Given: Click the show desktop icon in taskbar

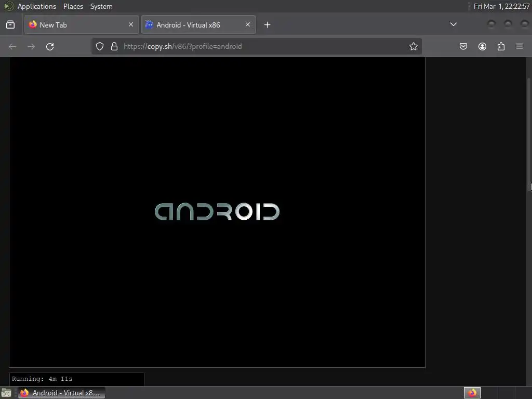Looking at the screenshot, I should click(x=6, y=393).
